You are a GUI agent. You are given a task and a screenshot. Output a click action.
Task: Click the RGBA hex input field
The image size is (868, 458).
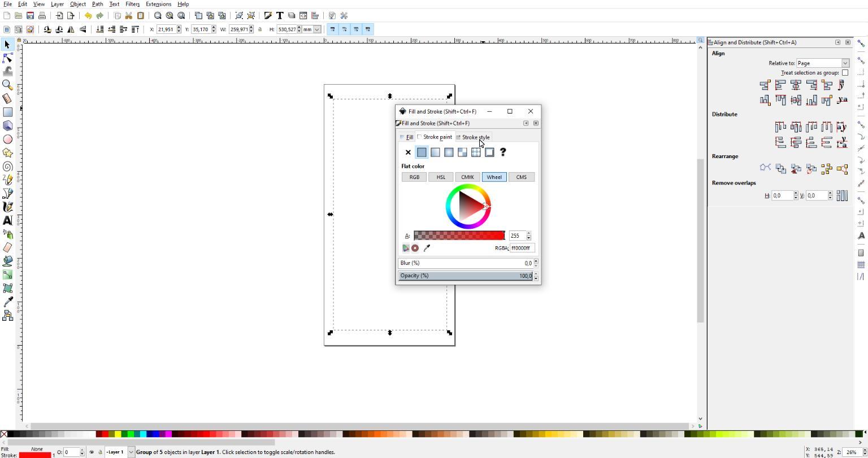[x=522, y=248]
